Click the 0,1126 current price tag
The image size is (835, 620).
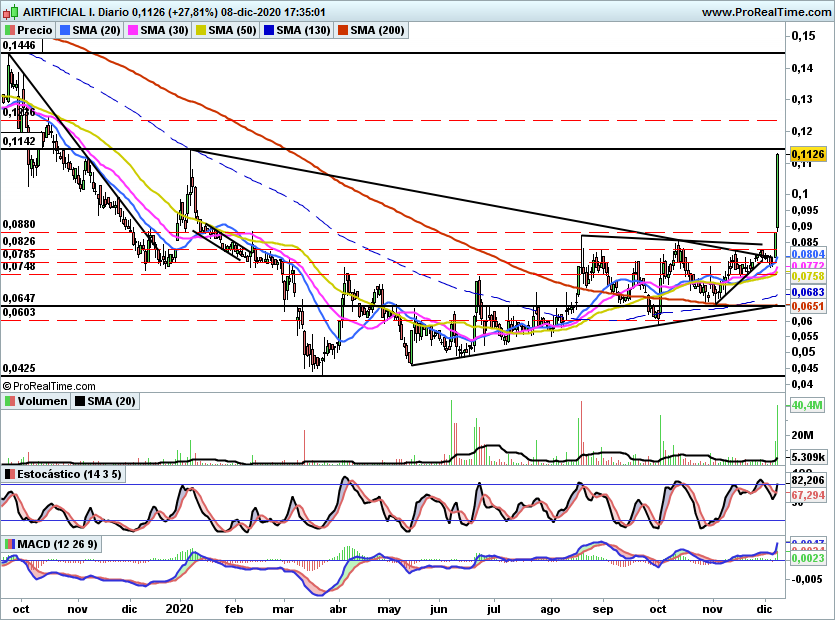click(x=808, y=154)
